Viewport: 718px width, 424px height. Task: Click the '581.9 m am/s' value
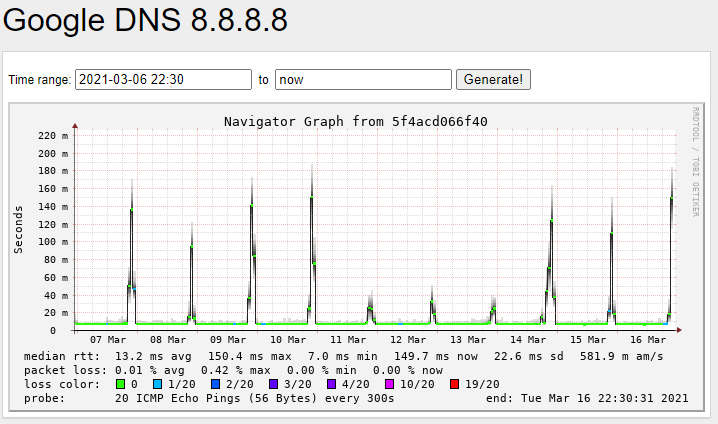coord(621,356)
